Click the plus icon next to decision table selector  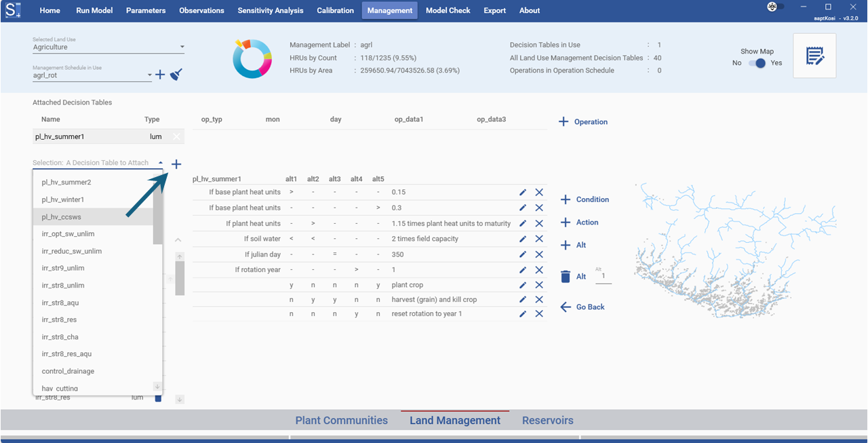(176, 163)
